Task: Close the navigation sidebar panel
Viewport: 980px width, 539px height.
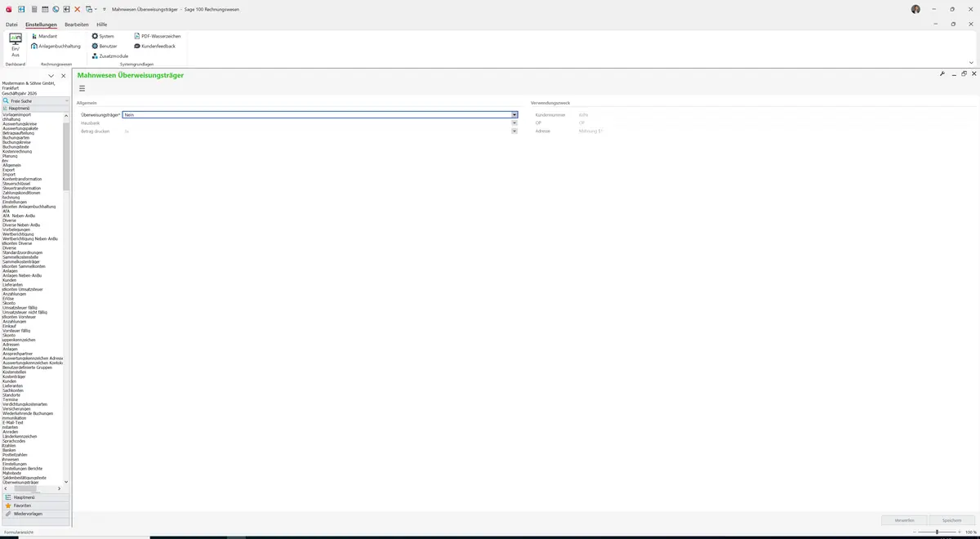Action: 64,76
